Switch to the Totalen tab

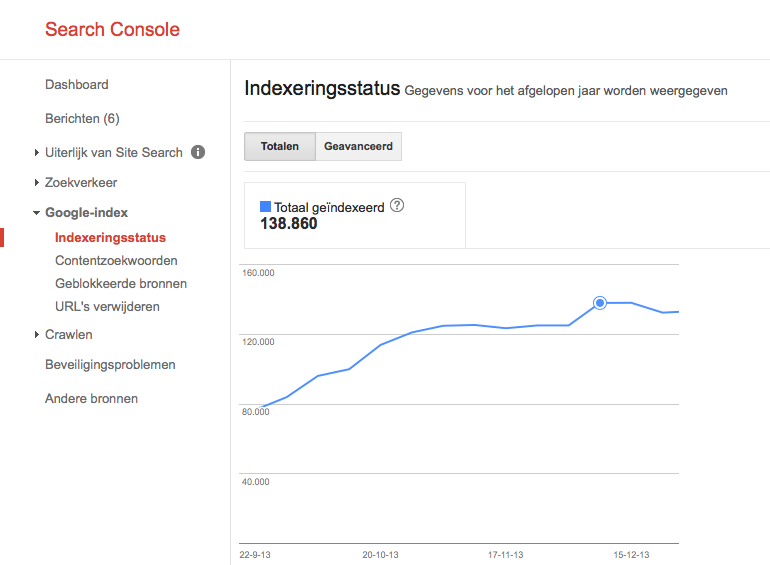tap(280, 146)
